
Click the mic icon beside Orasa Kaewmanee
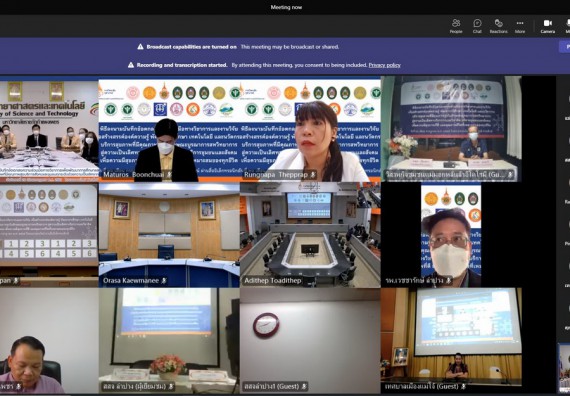164,281
